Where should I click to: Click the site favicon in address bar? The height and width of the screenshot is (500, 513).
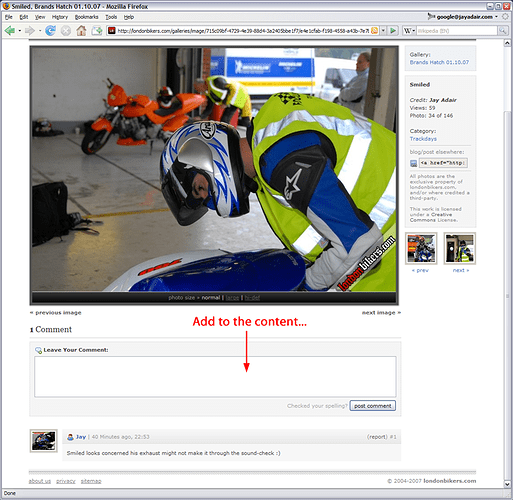[112, 31]
